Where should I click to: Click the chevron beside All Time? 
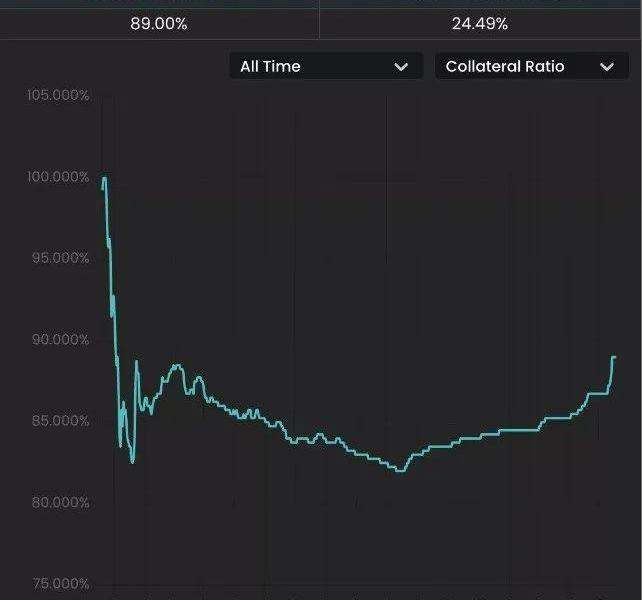[401, 67]
